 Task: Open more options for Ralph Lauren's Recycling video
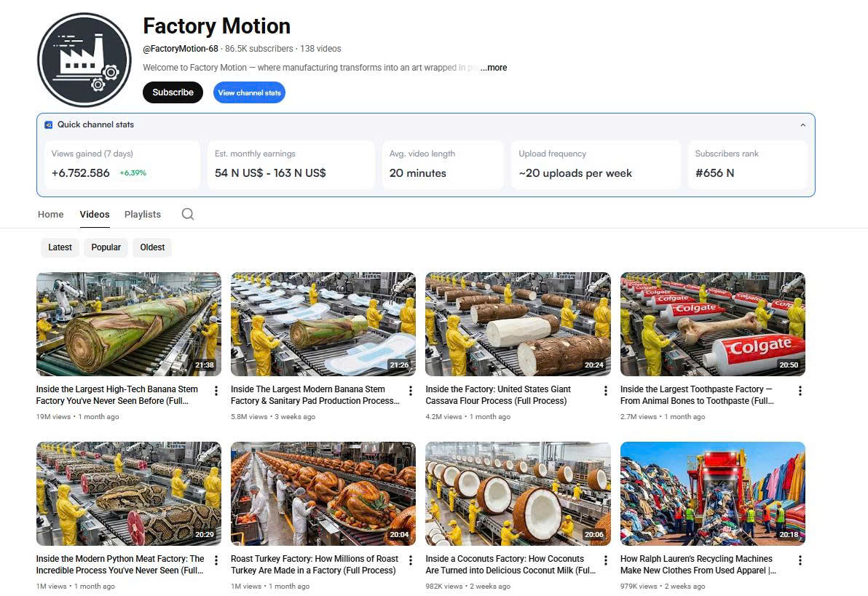(x=800, y=560)
